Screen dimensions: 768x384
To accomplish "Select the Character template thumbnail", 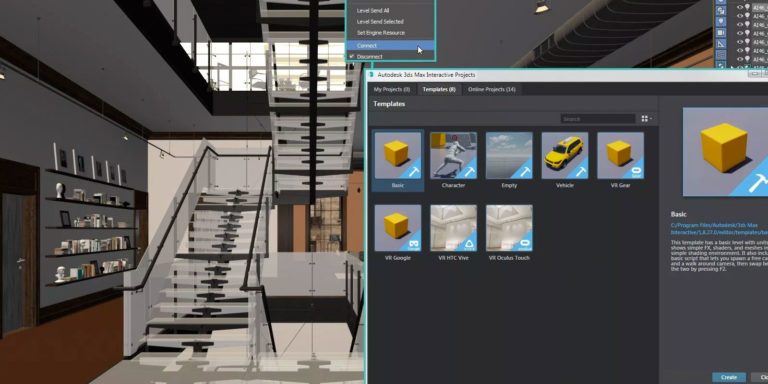I will tap(453, 155).
